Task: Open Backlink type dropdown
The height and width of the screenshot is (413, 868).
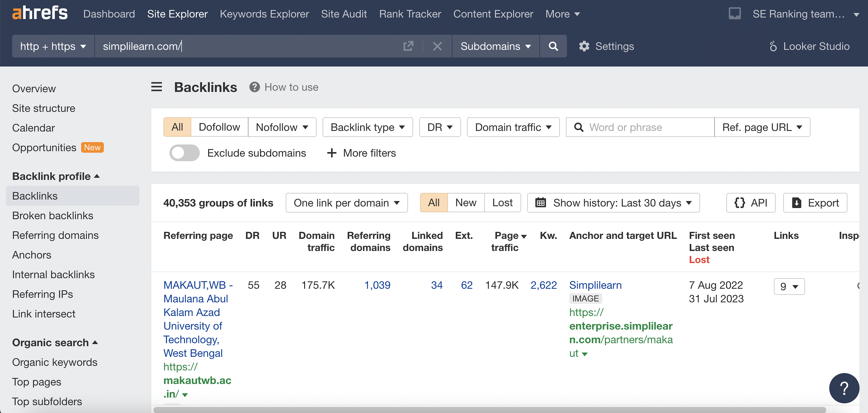Action: coord(368,127)
